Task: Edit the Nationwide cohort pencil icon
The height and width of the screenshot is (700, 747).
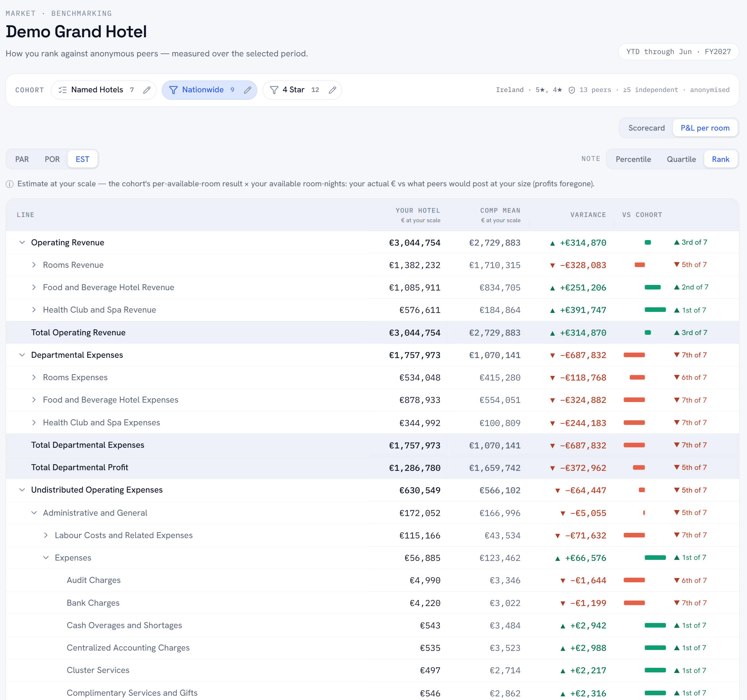Action: click(247, 90)
